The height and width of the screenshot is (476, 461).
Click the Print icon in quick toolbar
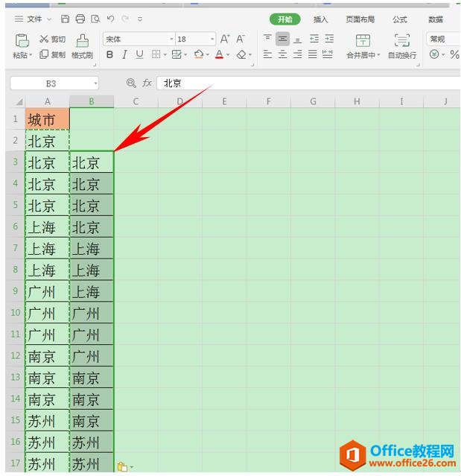point(80,19)
